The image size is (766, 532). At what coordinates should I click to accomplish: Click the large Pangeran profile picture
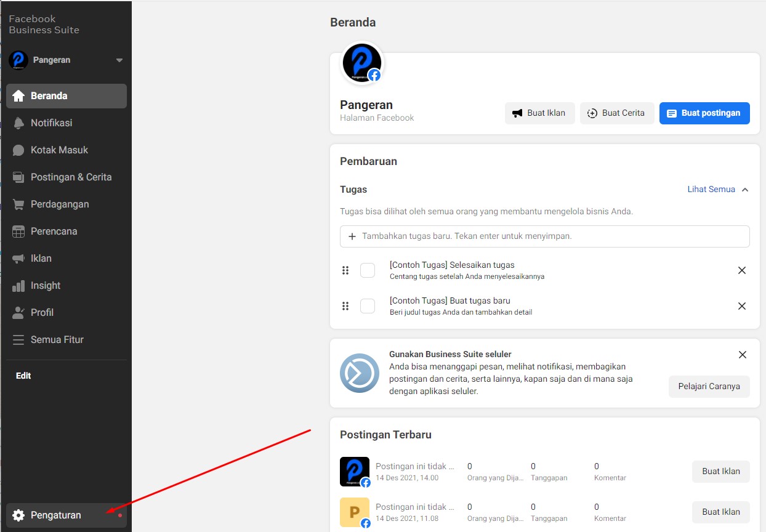click(x=362, y=63)
